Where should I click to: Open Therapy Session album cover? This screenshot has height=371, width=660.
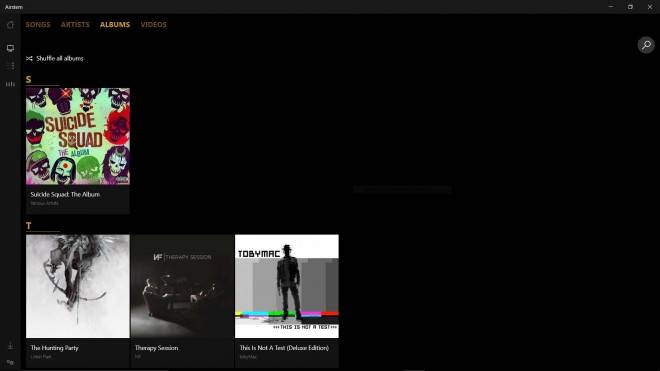[182, 286]
